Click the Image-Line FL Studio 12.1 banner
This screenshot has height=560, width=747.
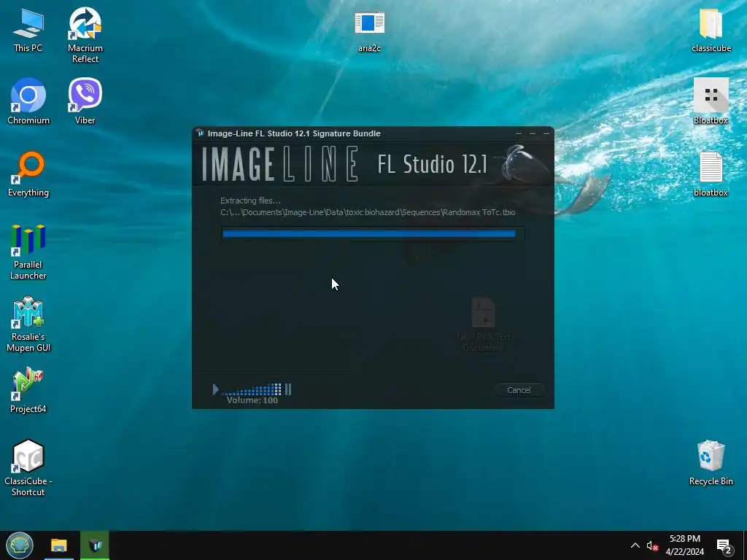(373, 164)
